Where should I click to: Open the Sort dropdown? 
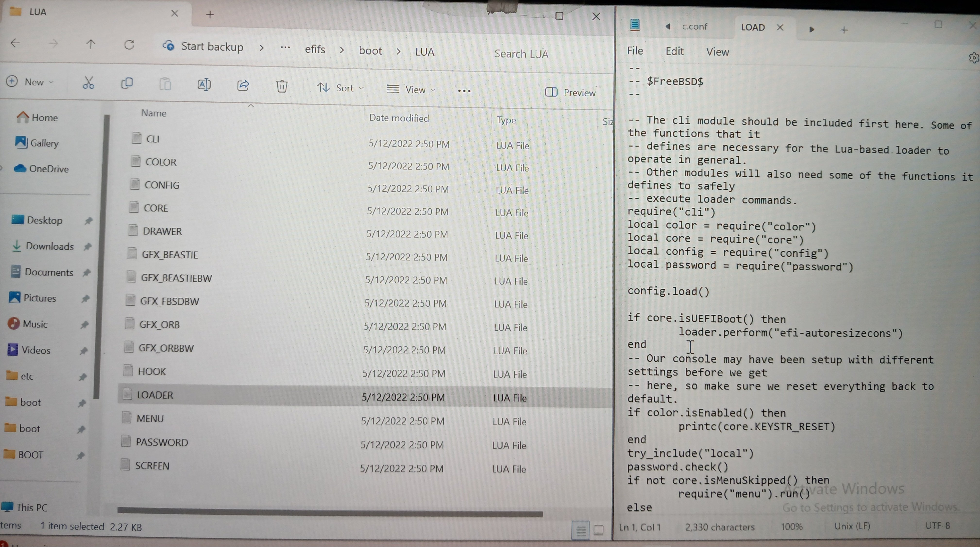coord(340,88)
